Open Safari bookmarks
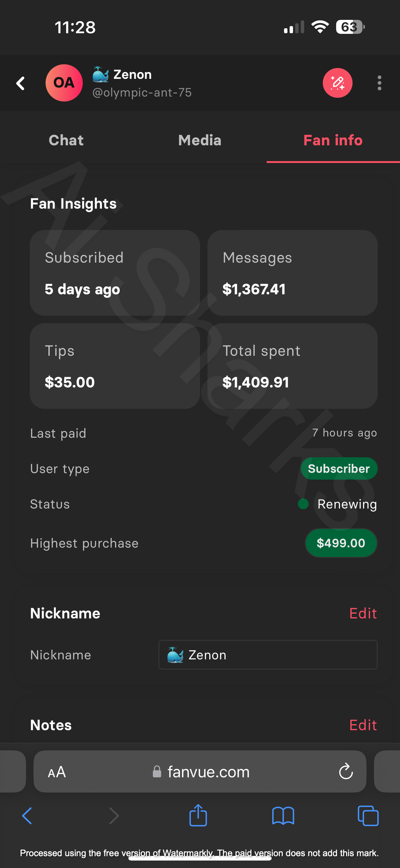This screenshot has height=868, width=400. click(283, 816)
